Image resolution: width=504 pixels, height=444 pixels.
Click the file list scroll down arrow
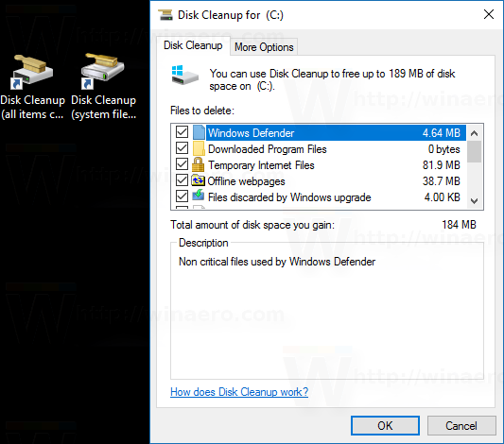click(x=474, y=201)
